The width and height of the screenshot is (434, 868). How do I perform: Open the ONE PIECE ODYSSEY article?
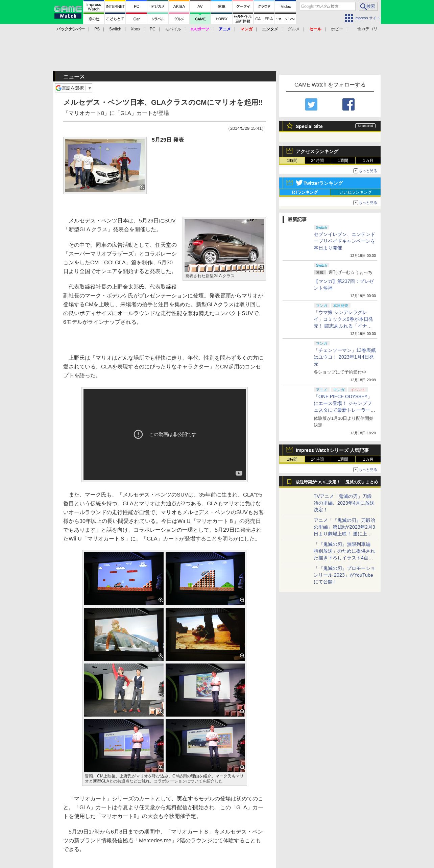(x=344, y=403)
